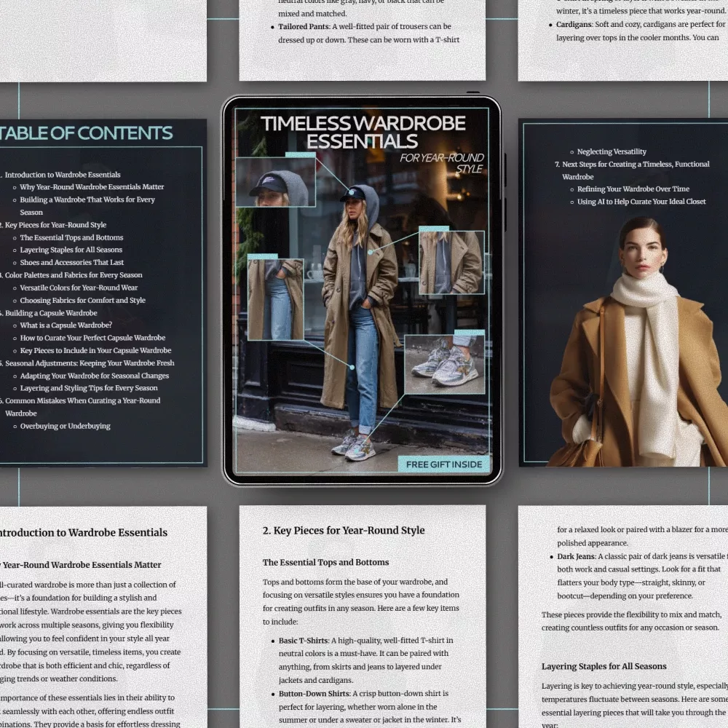Open the cap and hood close-up thumbnail

coord(275,182)
